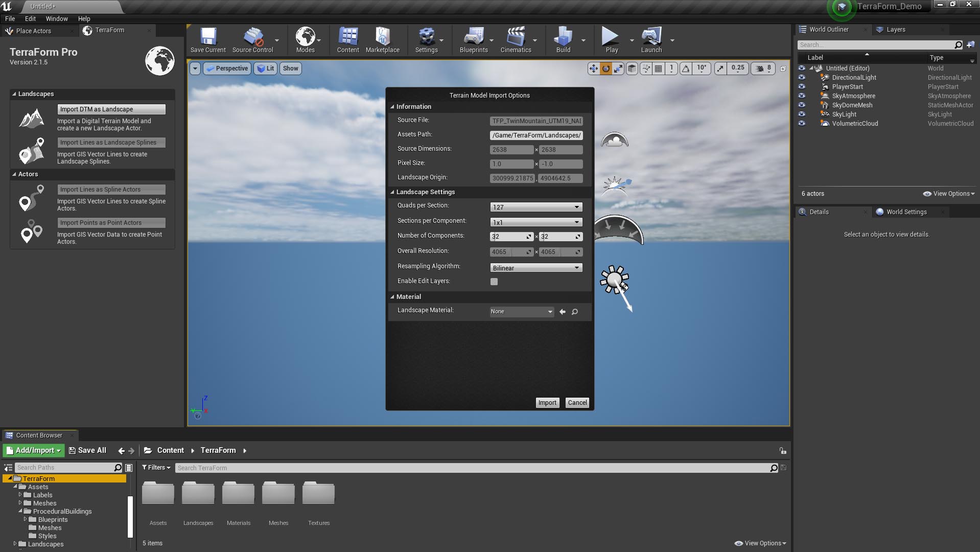Open Modes toolbar icon
The height and width of the screenshot is (552, 980).
[305, 40]
